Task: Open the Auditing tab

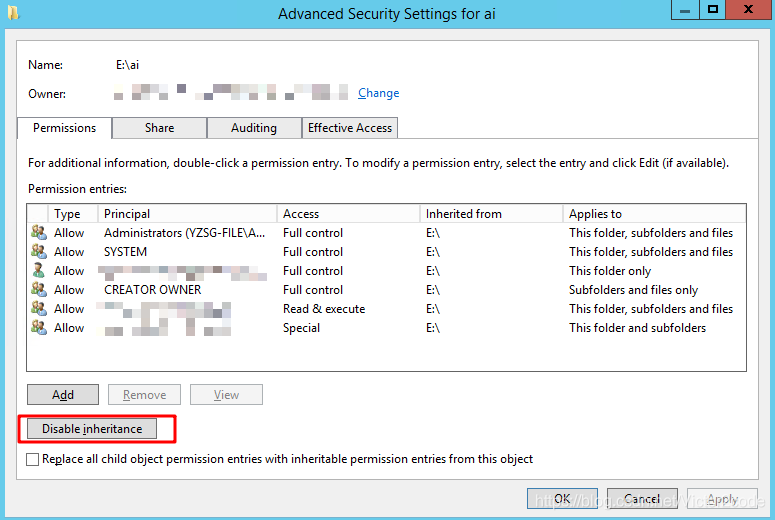Action: (x=254, y=128)
